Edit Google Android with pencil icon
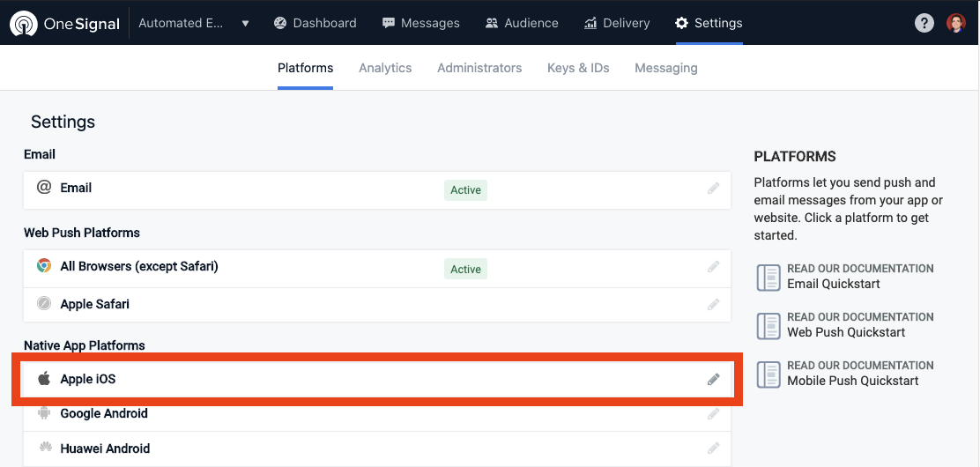Image resolution: width=980 pixels, height=467 pixels. coord(713,413)
